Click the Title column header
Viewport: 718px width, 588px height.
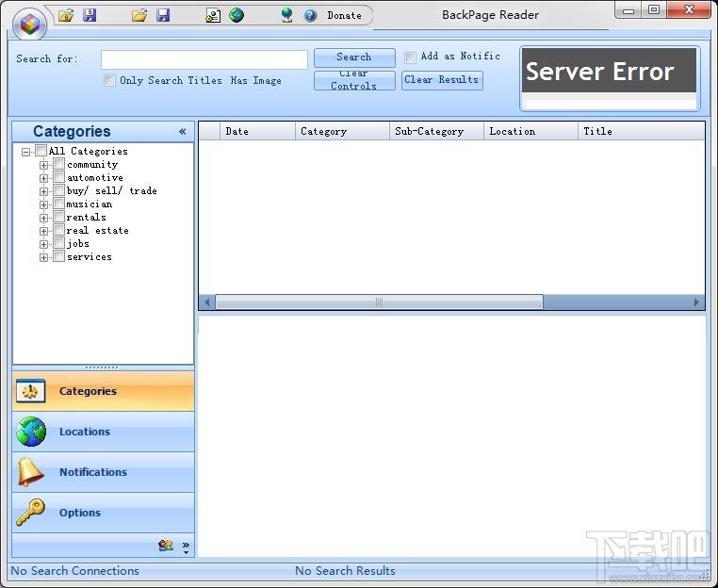(641, 131)
